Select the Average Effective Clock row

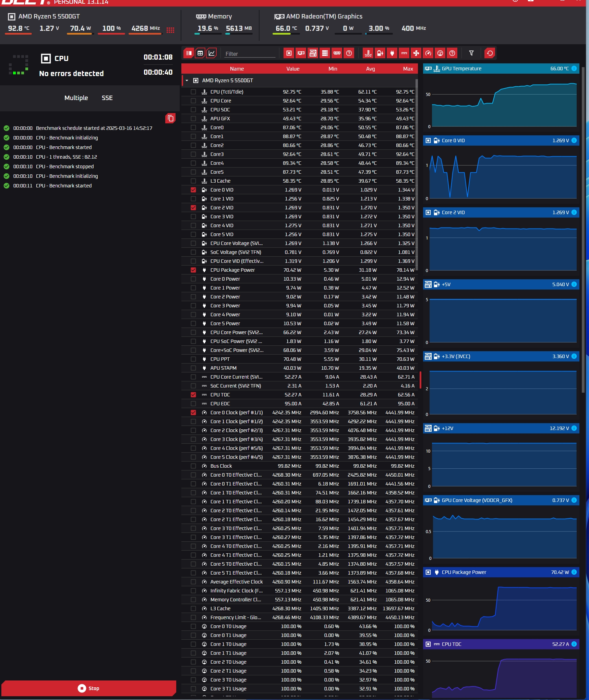299,582
